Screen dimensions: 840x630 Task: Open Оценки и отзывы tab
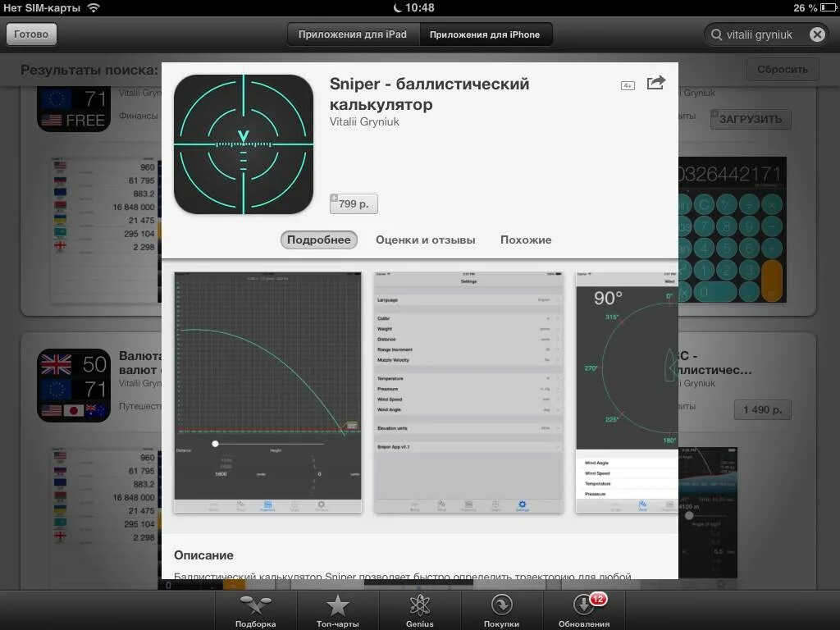coord(426,240)
